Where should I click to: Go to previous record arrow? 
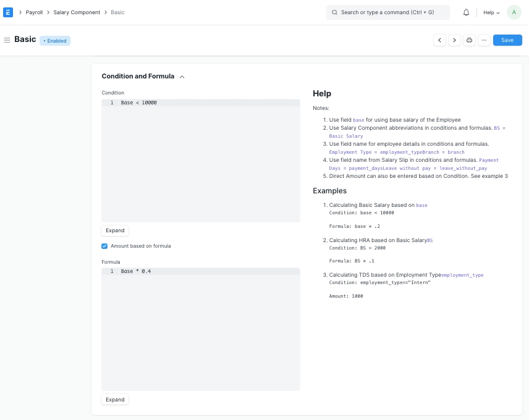tap(439, 40)
